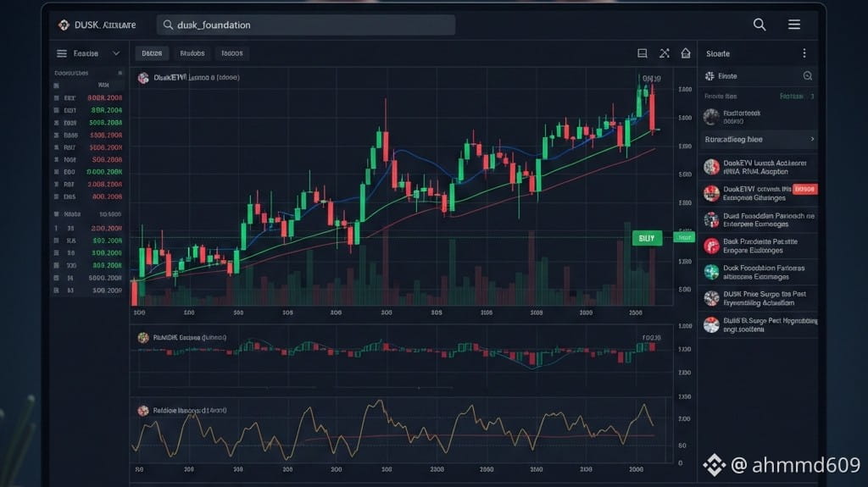Click the icon of the histogram indicator panel

(x=143, y=338)
